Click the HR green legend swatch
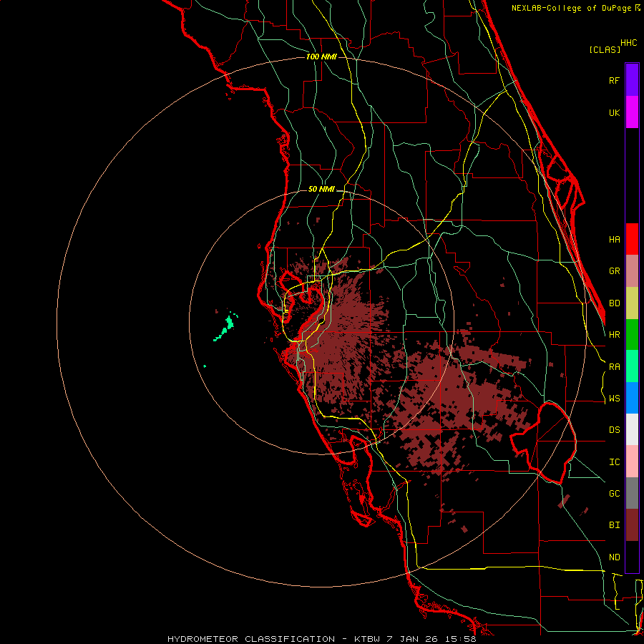The width and height of the screenshot is (644, 644). click(632, 335)
